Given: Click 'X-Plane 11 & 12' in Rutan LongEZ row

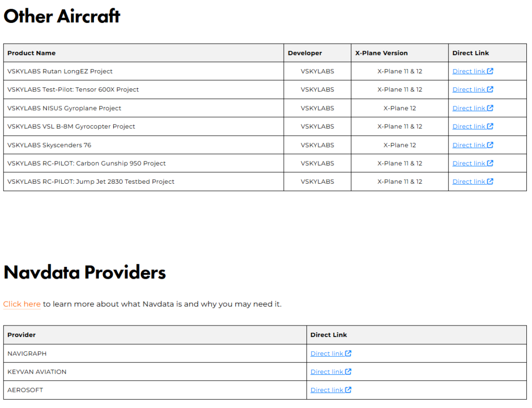Looking at the screenshot, I should (400, 71).
